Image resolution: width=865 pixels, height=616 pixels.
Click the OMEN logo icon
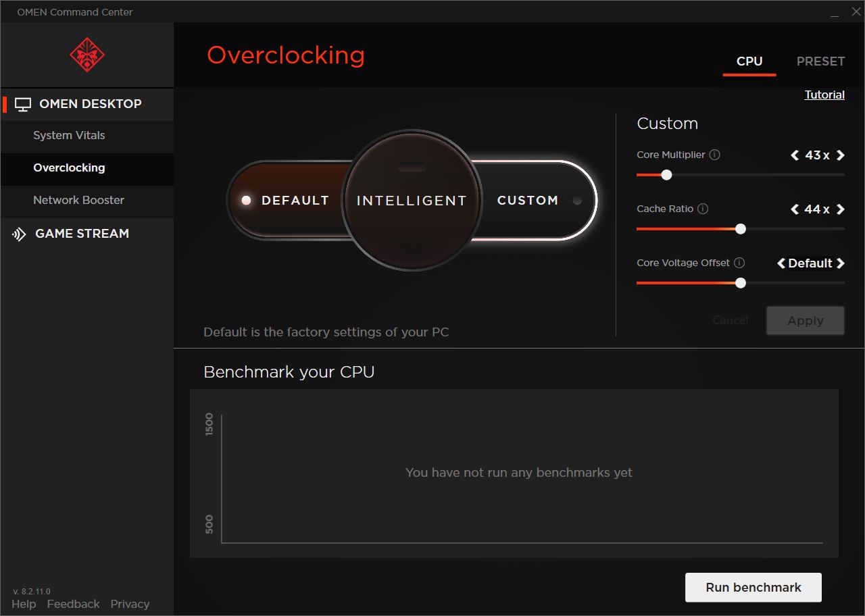pos(86,55)
